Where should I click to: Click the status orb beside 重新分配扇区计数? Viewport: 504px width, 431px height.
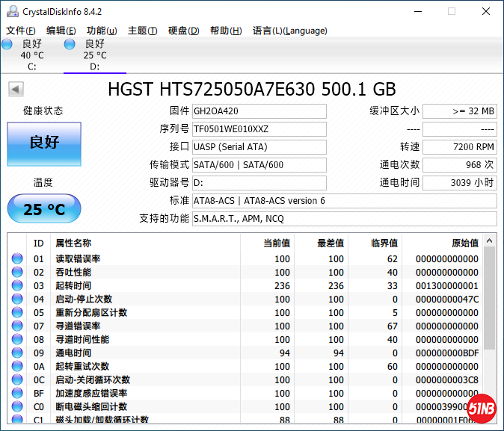(16, 313)
